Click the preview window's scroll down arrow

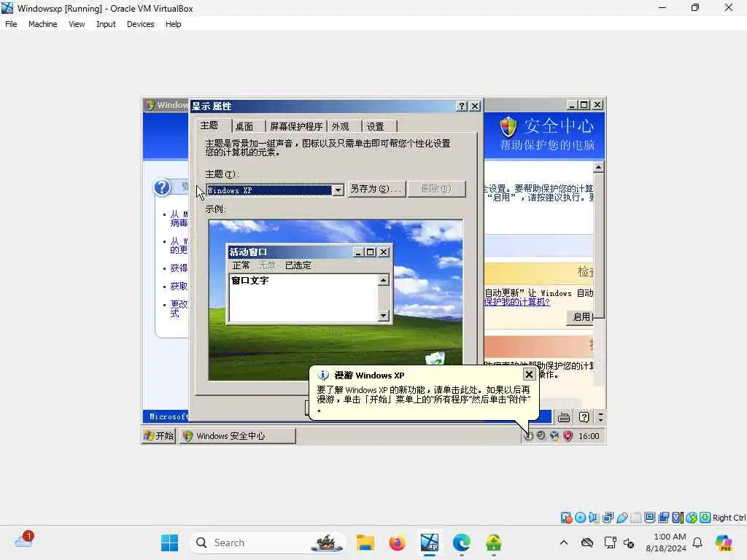[384, 316]
